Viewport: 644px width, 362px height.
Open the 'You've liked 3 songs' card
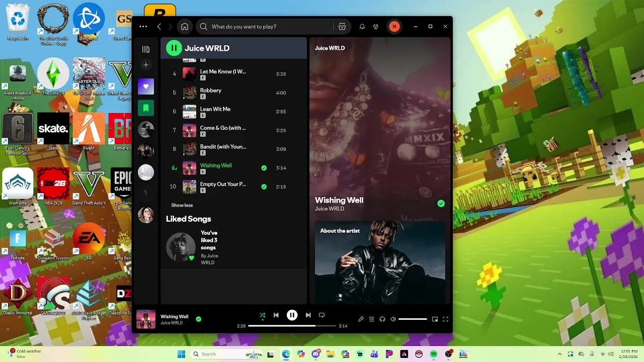194,247
